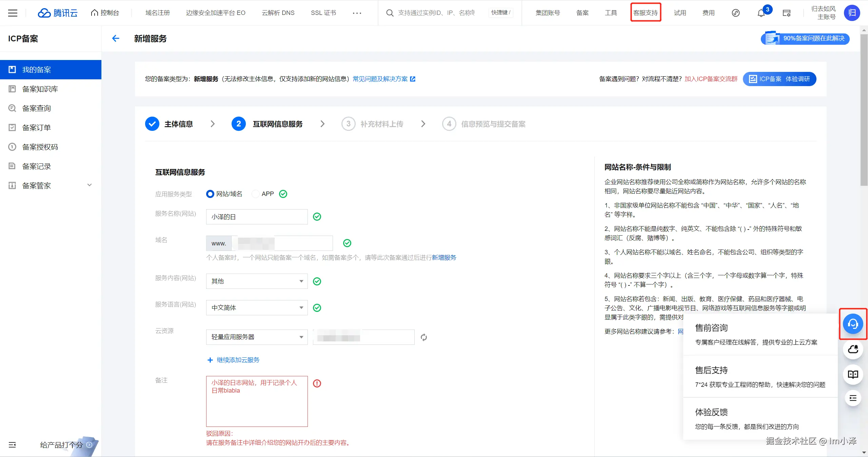Click the open book documentation floating icon
Image resolution: width=868 pixels, height=457 pixels.
pos(853,374)
